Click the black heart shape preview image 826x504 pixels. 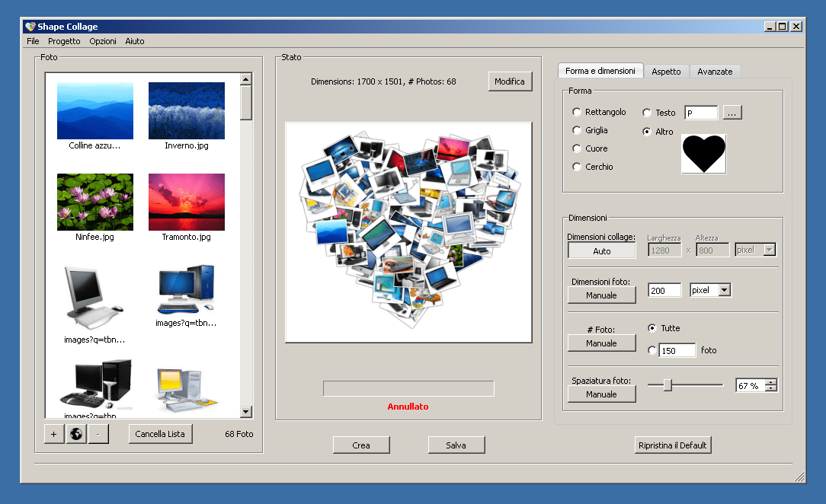(x=703, y=153)
